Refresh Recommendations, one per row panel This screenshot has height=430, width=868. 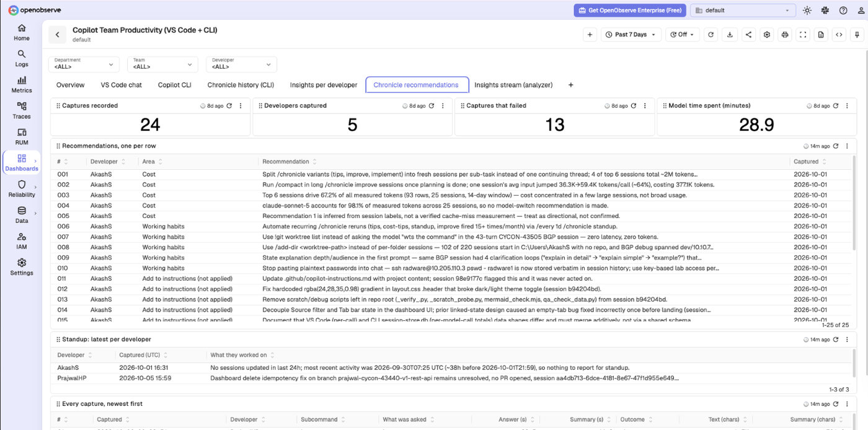[x=836, y=146]
